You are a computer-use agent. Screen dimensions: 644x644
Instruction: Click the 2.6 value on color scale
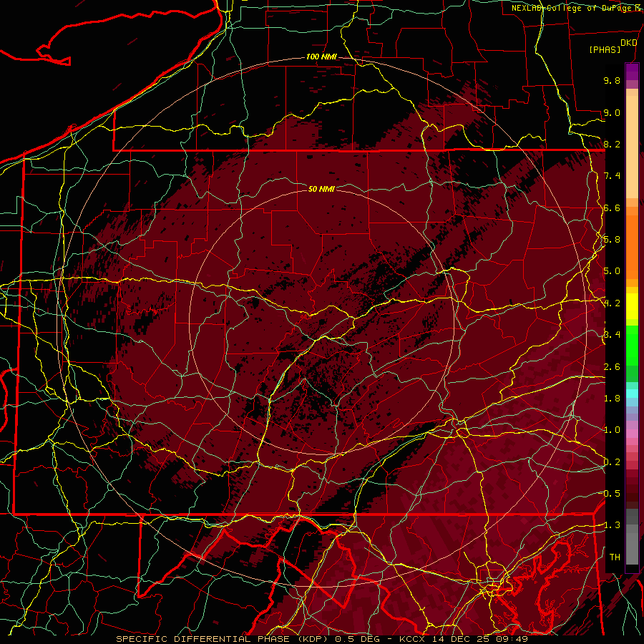click(x=612, y=367)
